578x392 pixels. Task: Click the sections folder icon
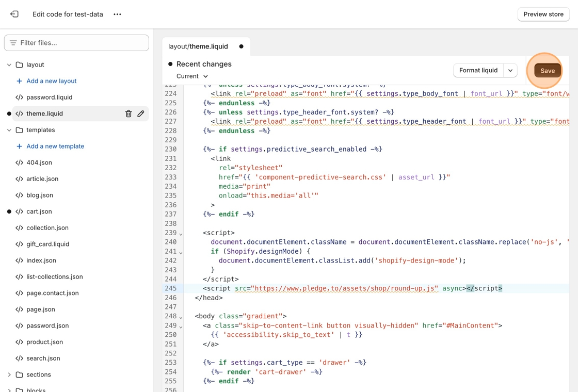point(19,374)
